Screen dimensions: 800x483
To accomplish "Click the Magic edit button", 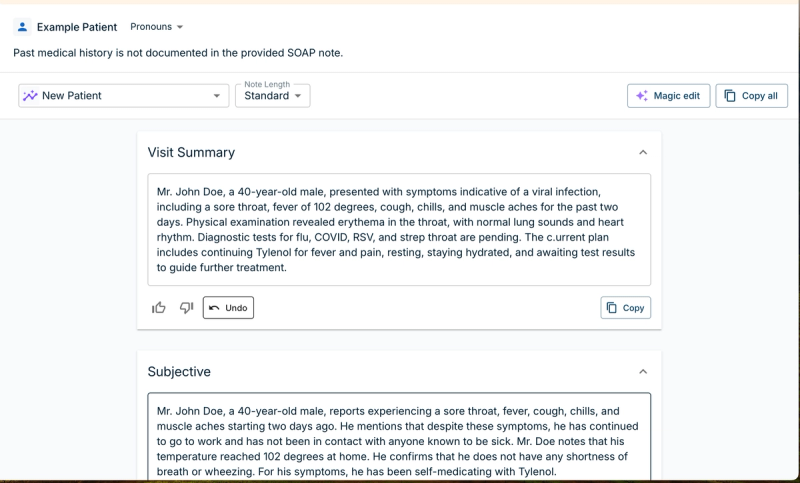I will 668,95.
